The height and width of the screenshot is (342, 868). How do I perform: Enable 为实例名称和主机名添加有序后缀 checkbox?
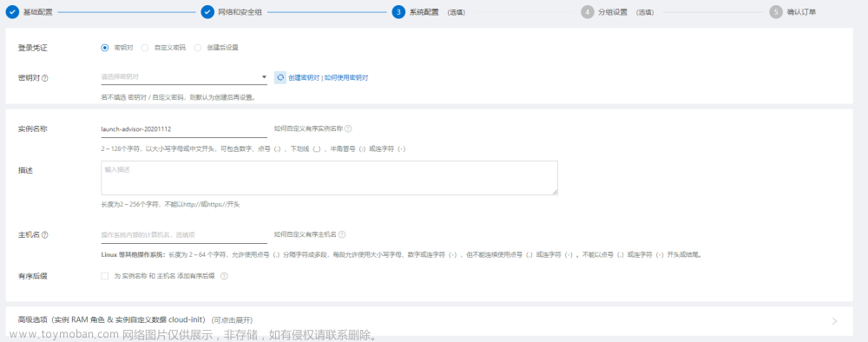pyautogui.click(x=105, y=275)
